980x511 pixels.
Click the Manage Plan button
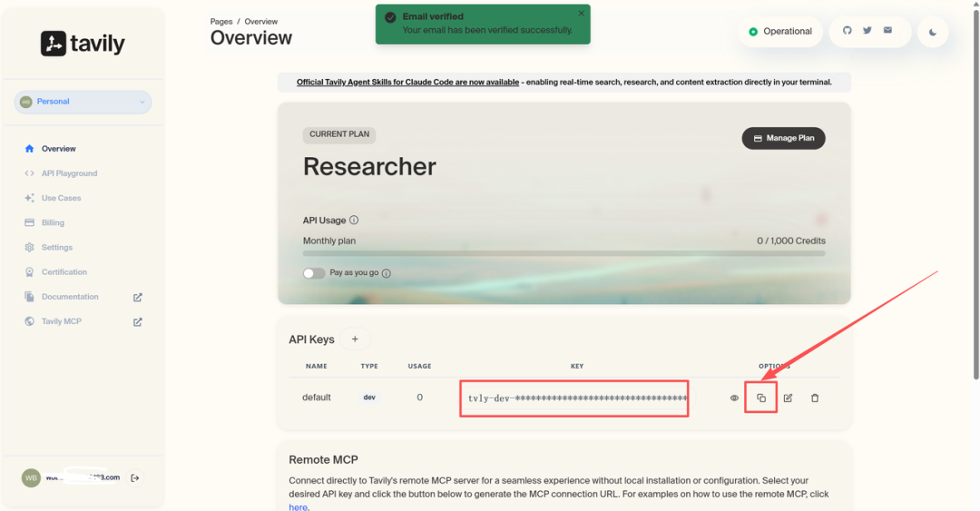[783, 138]
